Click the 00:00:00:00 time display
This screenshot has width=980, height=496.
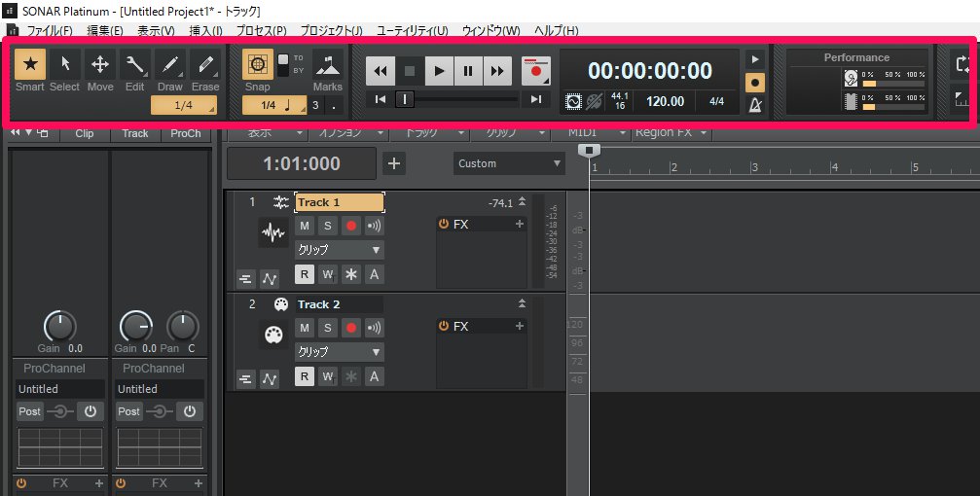650,71
